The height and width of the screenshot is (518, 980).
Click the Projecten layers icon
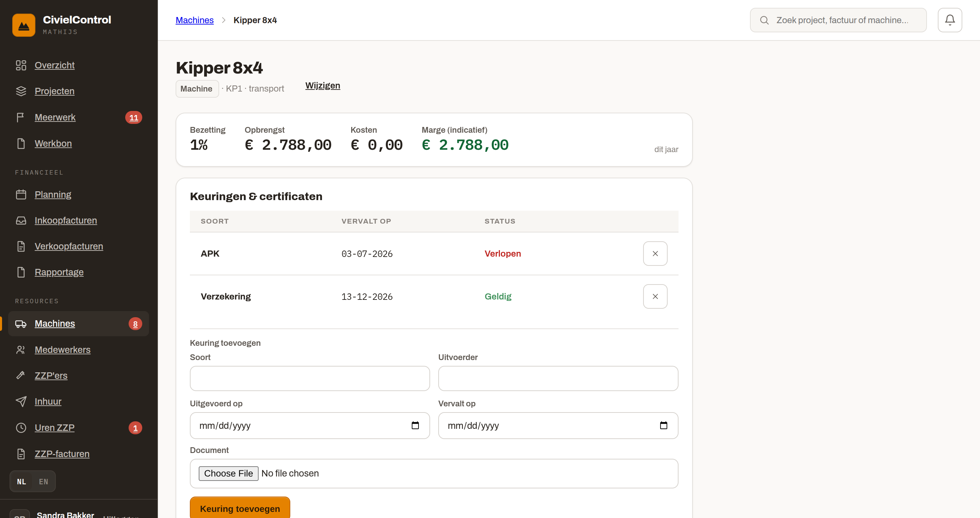21,91
